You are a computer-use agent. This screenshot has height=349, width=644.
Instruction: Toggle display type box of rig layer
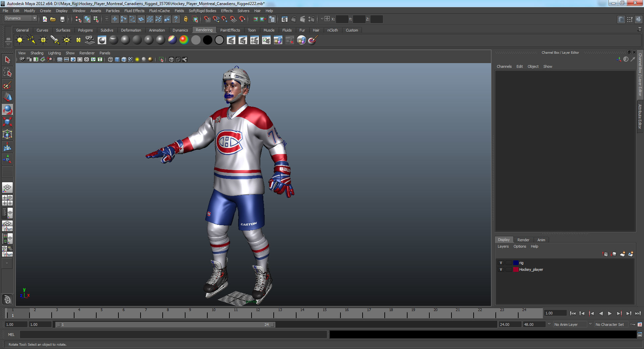(x=508, y=263)
